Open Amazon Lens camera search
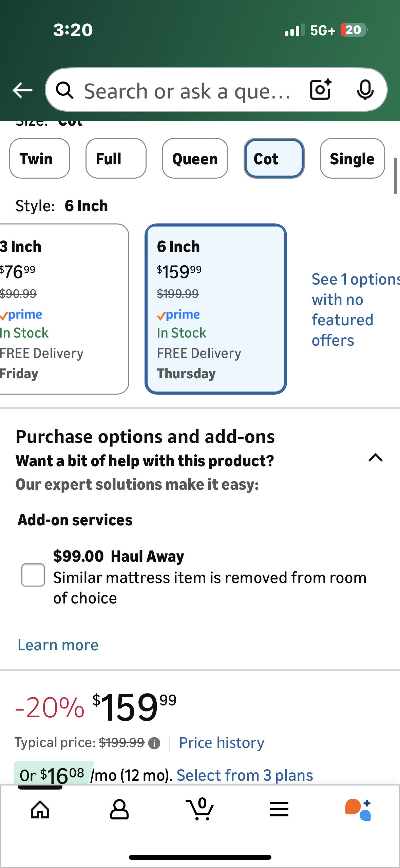Screen dimensions: 400x868 pos(320,90)
